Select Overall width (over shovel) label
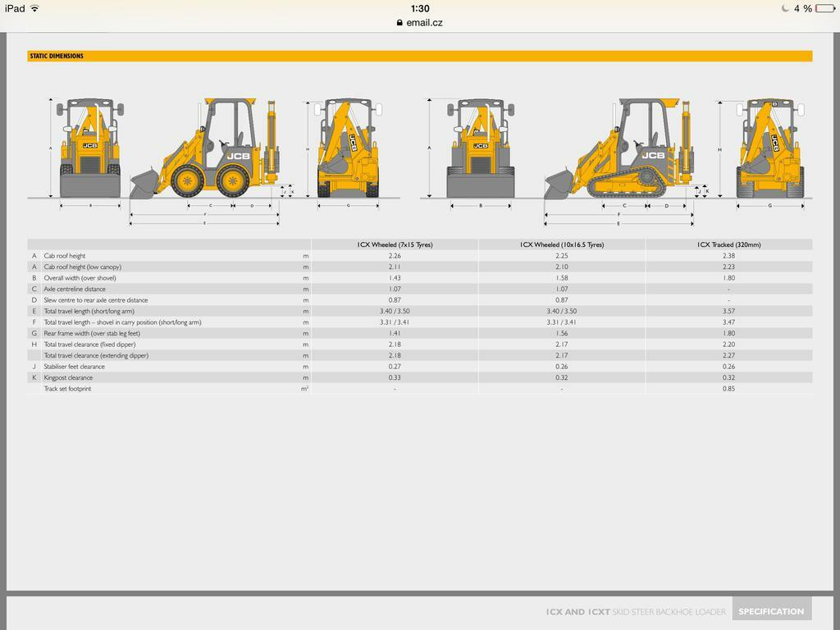The width and height of the screenshot is (840, 630). pos(80,278)
